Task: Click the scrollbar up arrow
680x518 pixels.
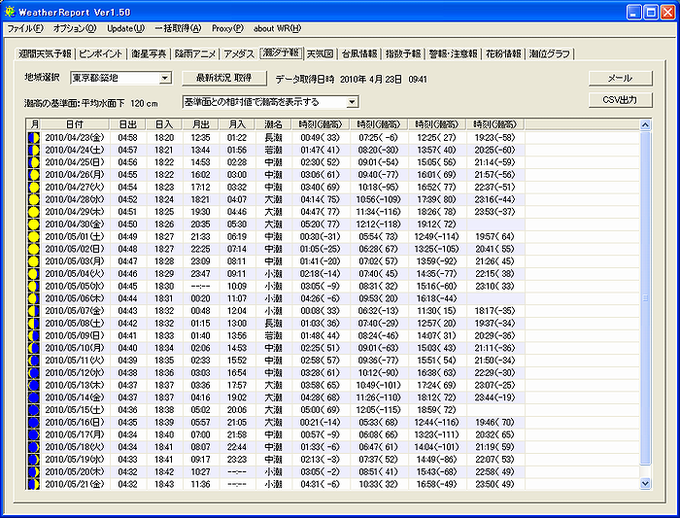Action: [645, 125]
